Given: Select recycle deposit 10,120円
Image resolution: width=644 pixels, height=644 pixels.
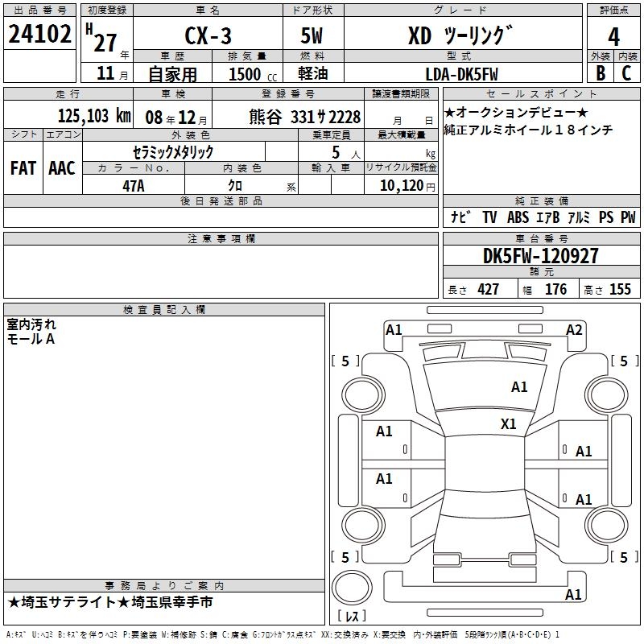Looking at the screenshot, I should point(407,186).
